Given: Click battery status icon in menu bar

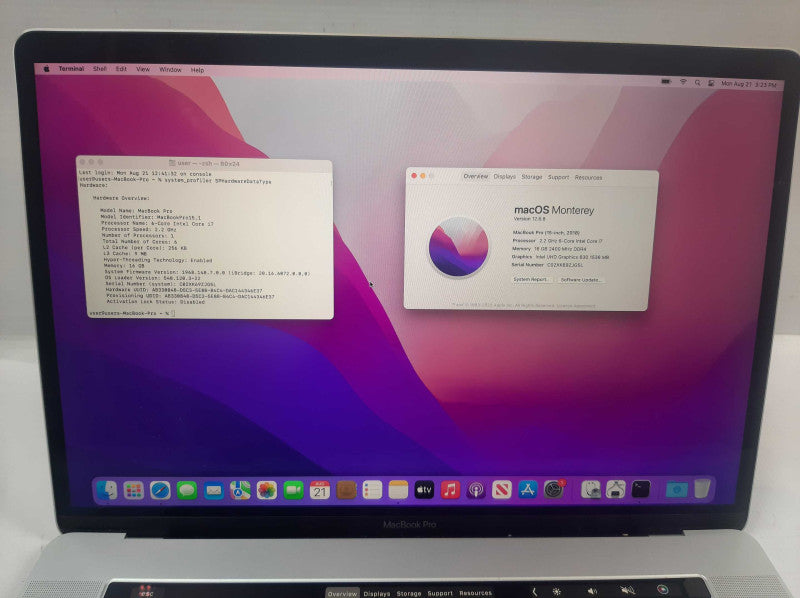Looking at the screenshot, I should (666, 82).
